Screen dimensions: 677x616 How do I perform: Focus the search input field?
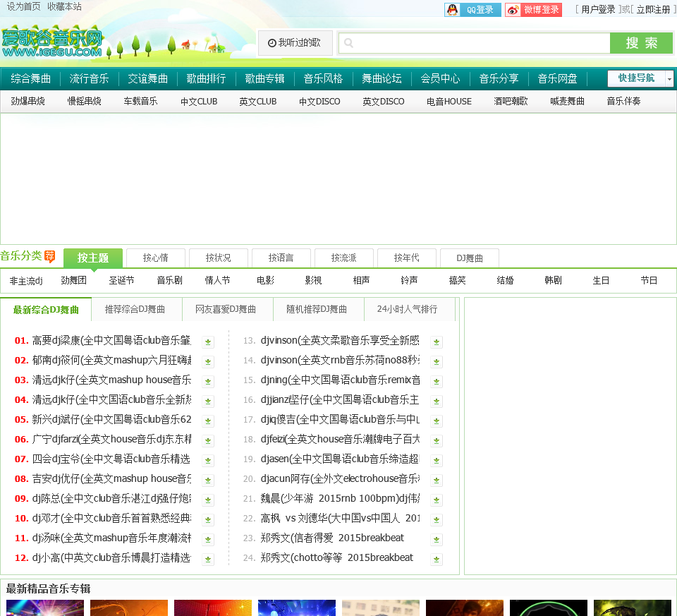474,43
